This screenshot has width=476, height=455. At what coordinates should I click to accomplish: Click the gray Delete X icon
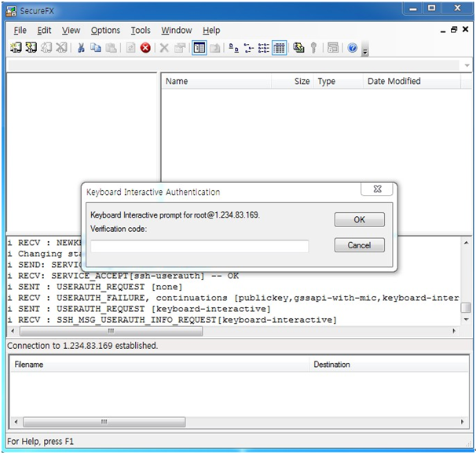(164, 48)
